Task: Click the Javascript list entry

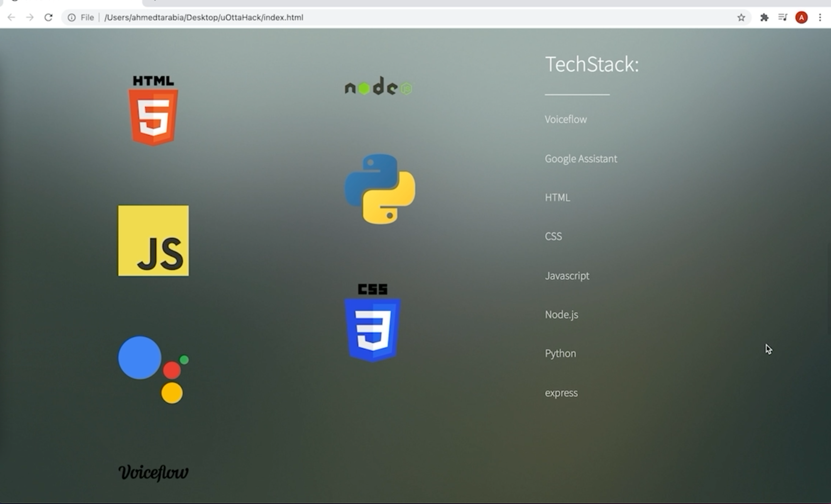Action: (x=567, y=276)
